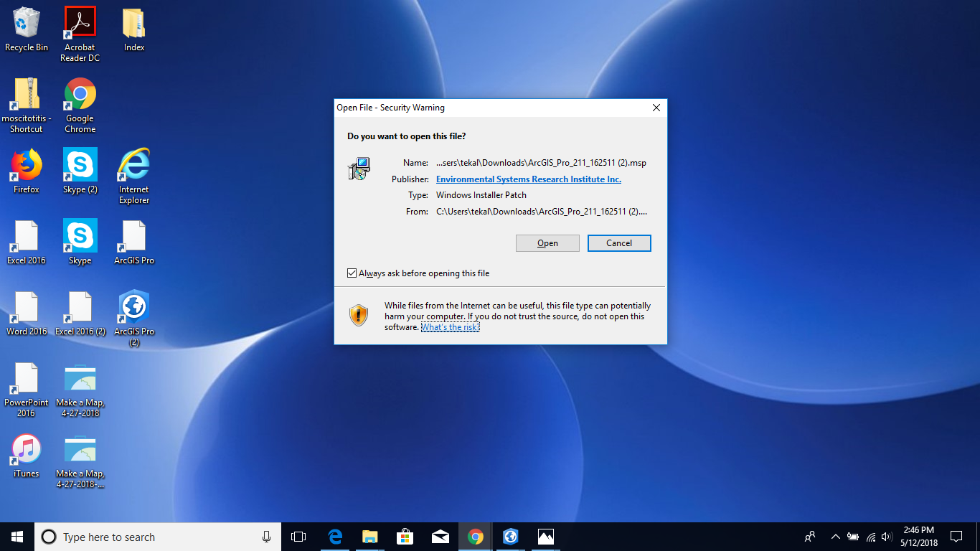Open the People icon in the system tray
Screen dimensions: 980x551
click(x=810, y=537)
